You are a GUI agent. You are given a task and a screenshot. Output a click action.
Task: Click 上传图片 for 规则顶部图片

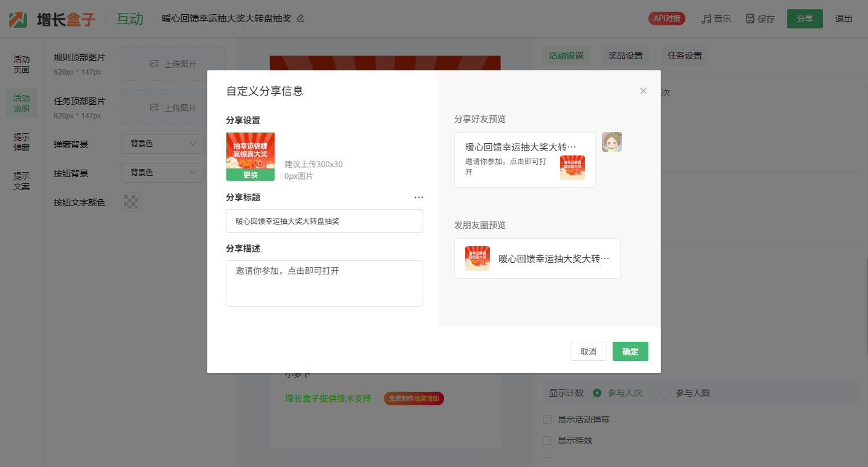coord(173,64)
